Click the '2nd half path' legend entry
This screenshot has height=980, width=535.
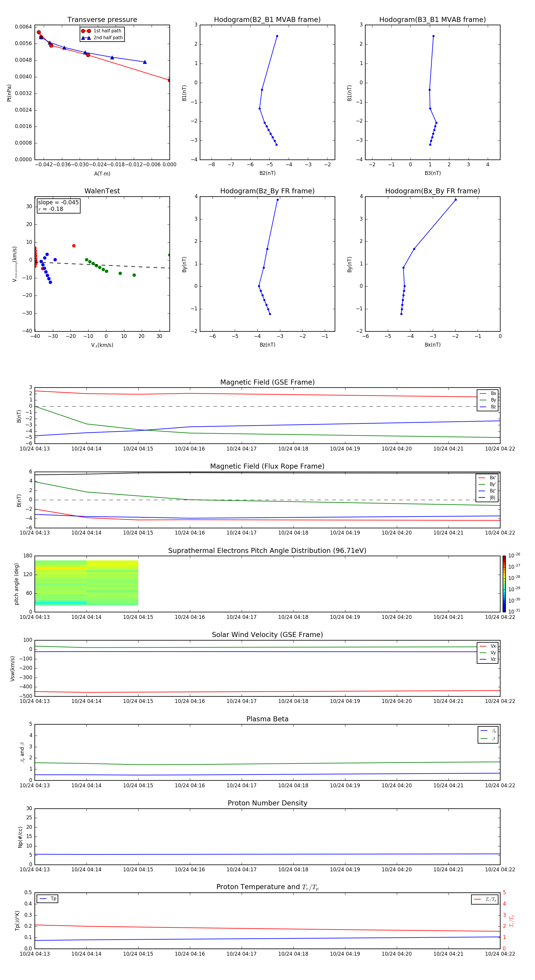point(102,38)
